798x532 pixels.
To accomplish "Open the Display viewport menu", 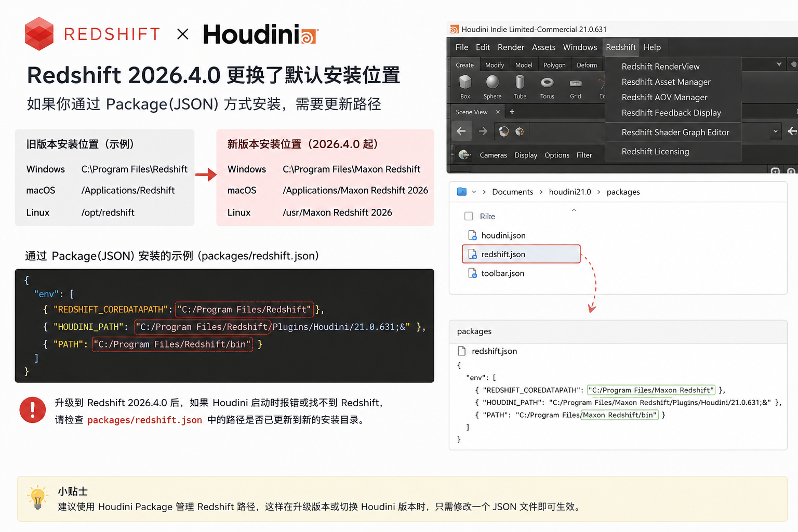I will 526,155.
